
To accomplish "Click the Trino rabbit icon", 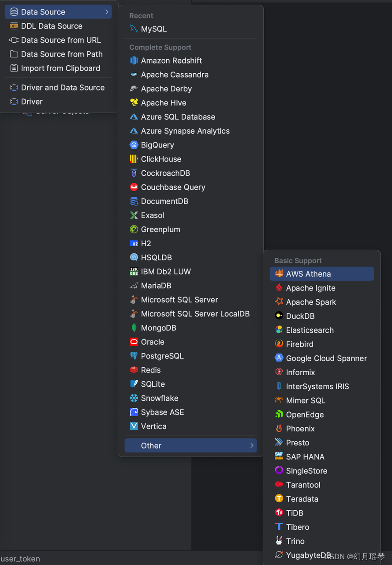I will 279,541.
